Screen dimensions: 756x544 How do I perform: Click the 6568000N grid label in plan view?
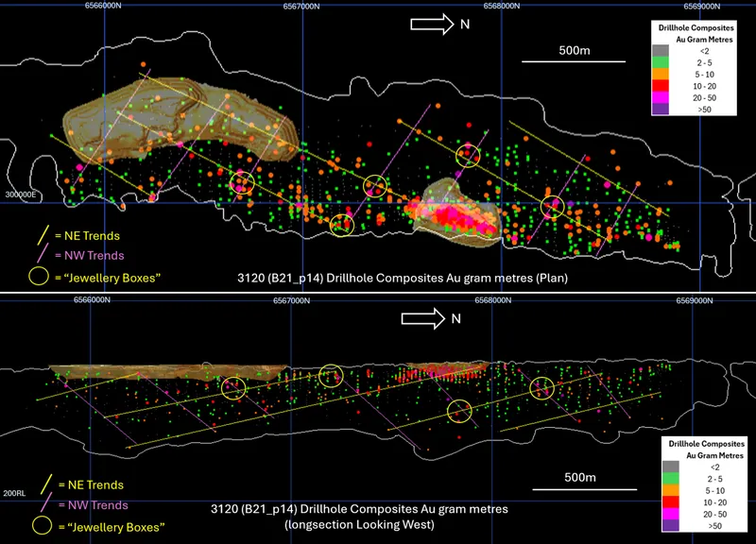[x=502, y=6]
